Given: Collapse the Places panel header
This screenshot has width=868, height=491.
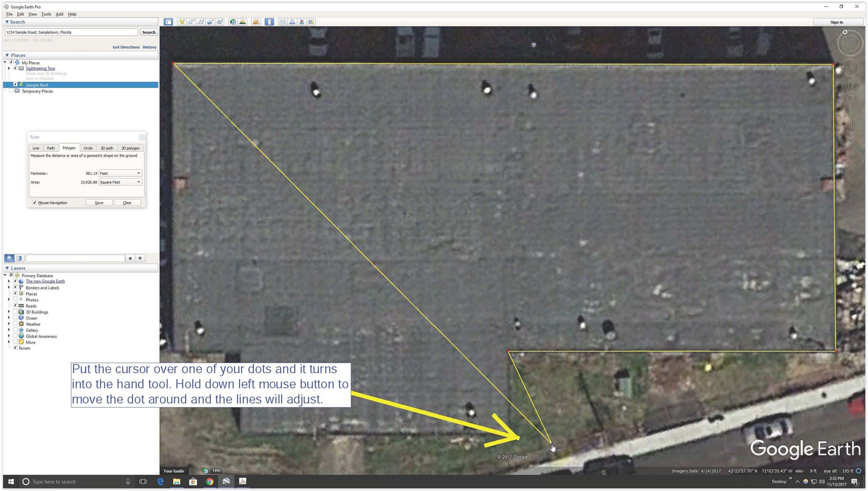Looking at the screenshot, I should click(x=81, y=55).
